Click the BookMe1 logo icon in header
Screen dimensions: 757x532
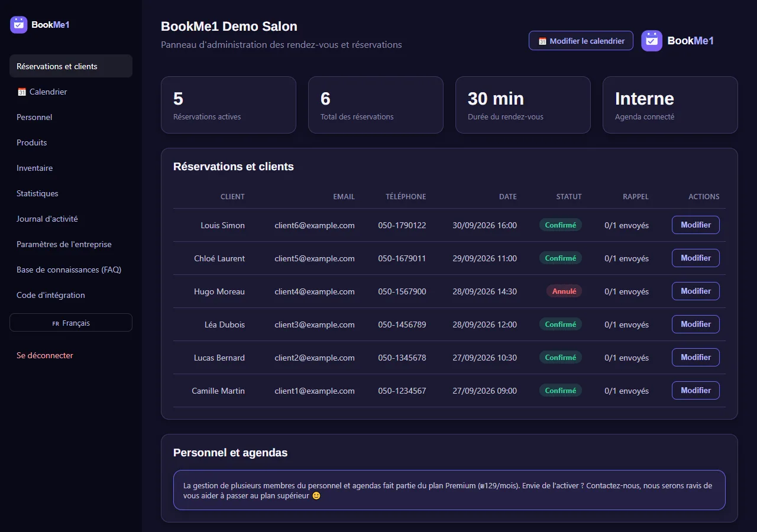click(652, 41)
